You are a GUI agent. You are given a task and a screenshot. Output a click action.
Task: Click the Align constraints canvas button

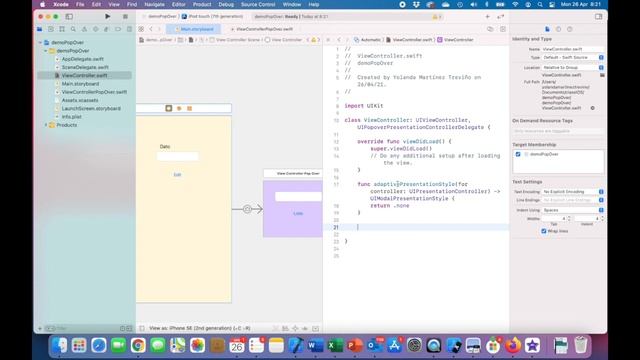[285, 329]
